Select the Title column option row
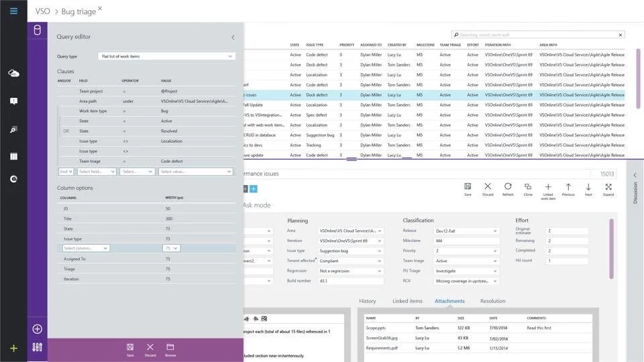 147,219
